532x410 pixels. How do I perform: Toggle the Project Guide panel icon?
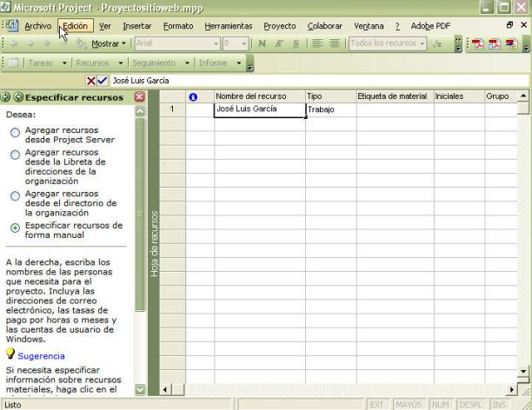[x=13, y=63]
